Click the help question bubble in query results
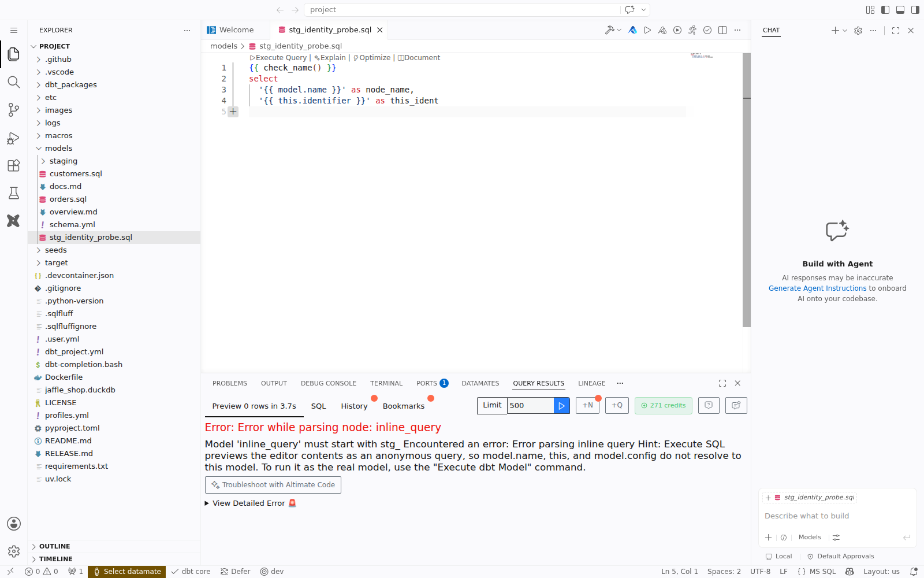The height and width of the screenshot is (578, 924). point(709,406)
